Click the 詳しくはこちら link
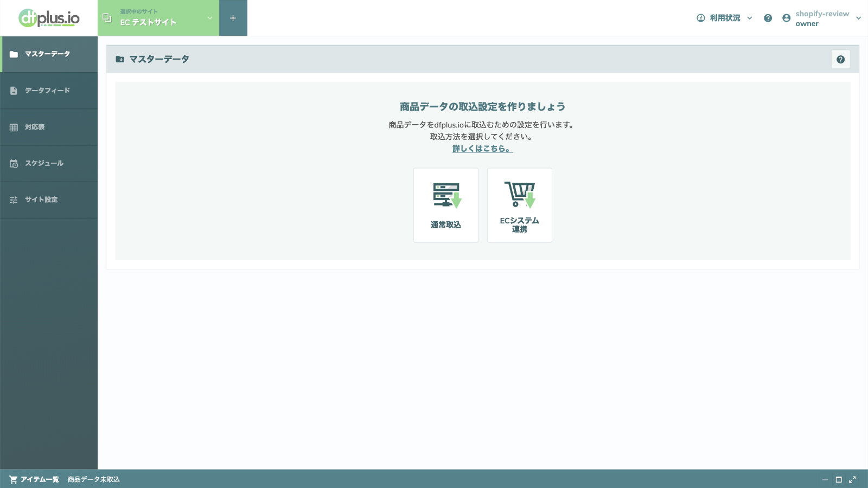The height and width of the screenshot is (488, 868). [481, 147]
